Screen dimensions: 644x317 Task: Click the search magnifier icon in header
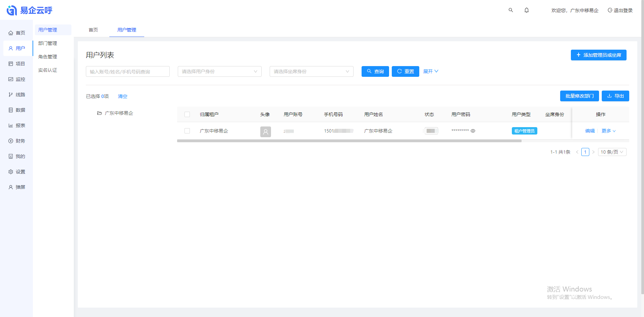pyautogui.click(x=511, y=10)
